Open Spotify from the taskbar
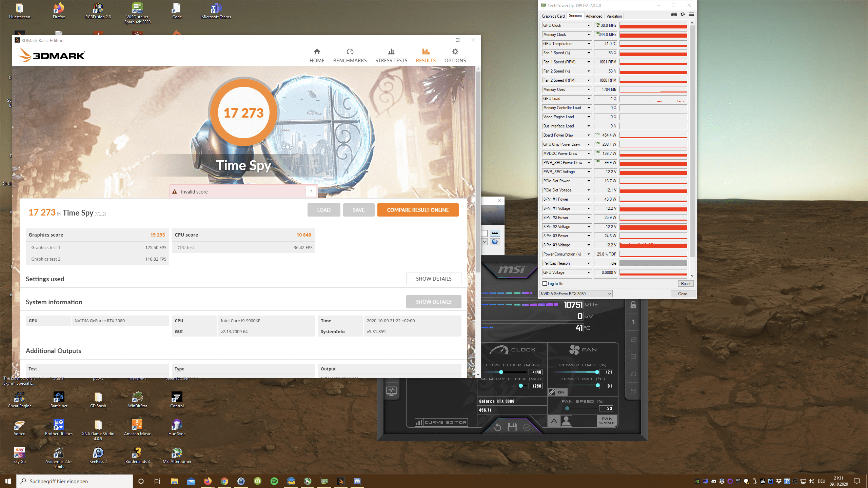The image size is (868, 488). (x=274, y=481)
